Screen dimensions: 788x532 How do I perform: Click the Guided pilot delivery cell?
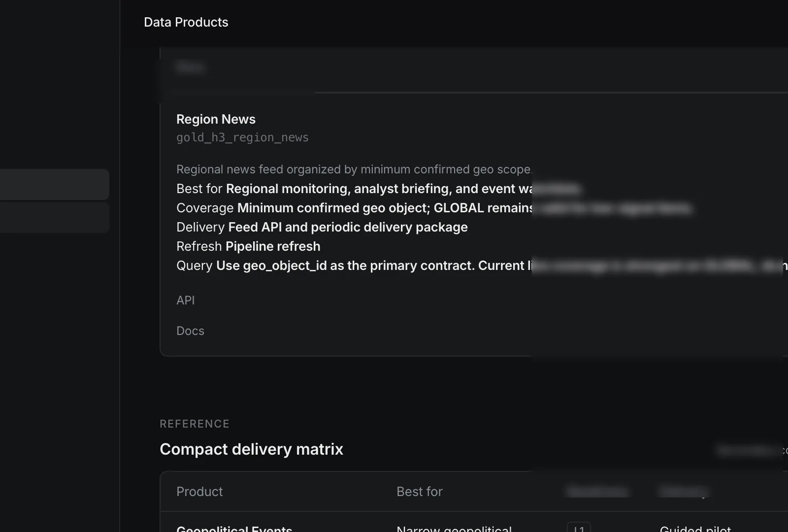pyautogui.click(x=695, y=528)
